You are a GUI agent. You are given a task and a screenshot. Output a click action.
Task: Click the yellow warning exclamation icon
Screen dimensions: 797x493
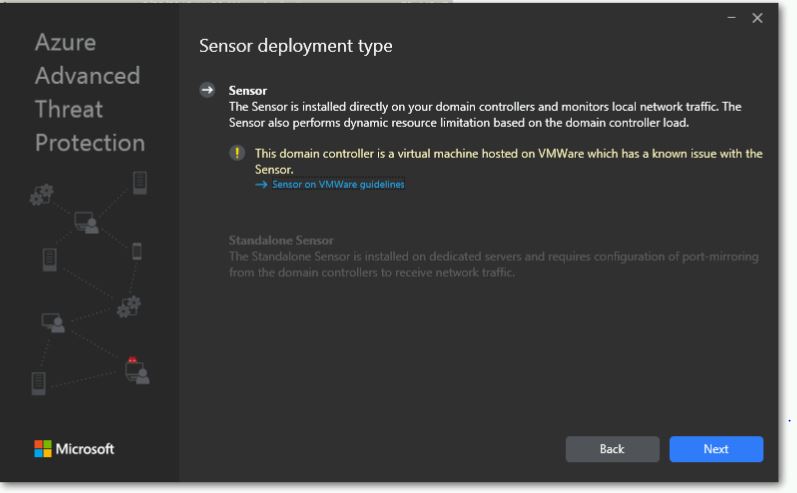pyautogui.click(x=237, y=152)
